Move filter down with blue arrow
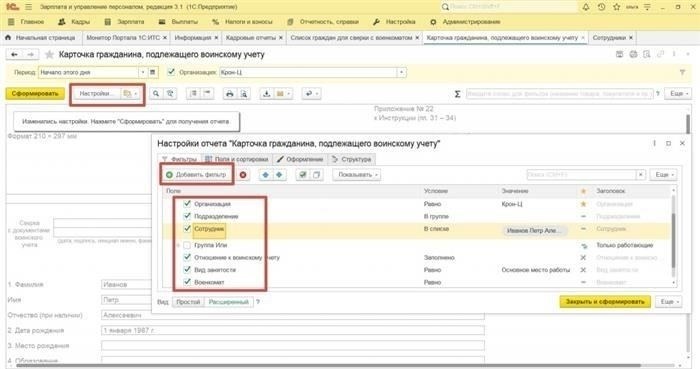Screen dimensions: 700x369 point(279,175)
